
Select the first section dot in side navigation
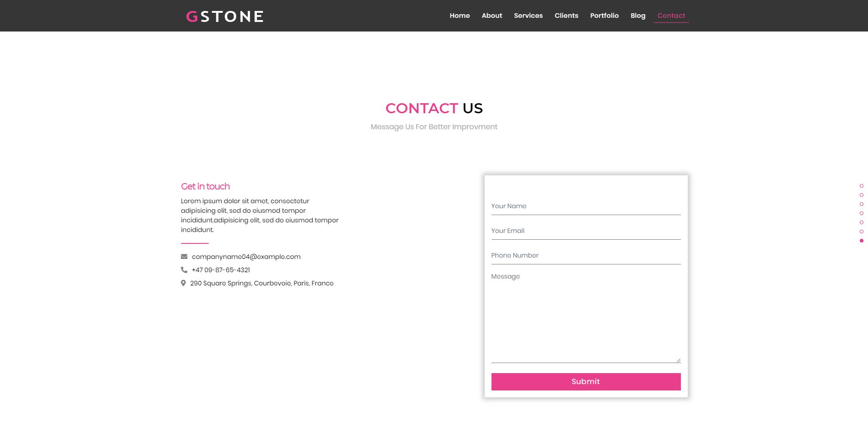click(x=861, y=186)
